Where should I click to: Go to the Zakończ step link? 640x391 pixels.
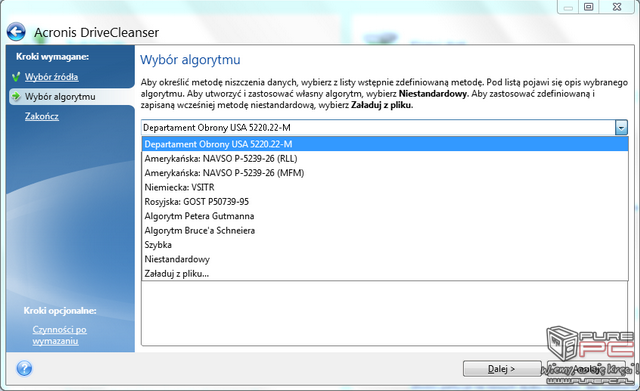click(x=42, y=116)
